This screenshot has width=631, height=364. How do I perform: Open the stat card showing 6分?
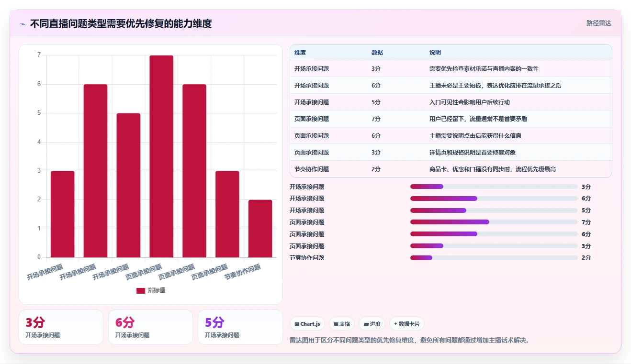(150, 327)
